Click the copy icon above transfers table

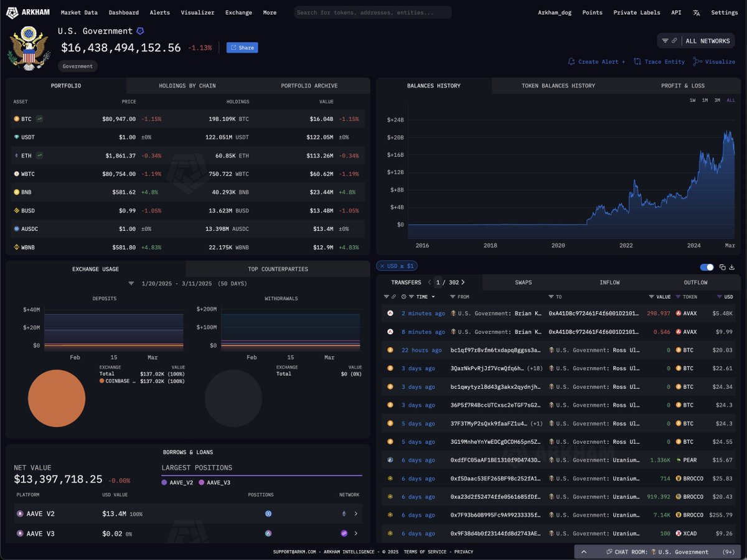tap(723, 267)
